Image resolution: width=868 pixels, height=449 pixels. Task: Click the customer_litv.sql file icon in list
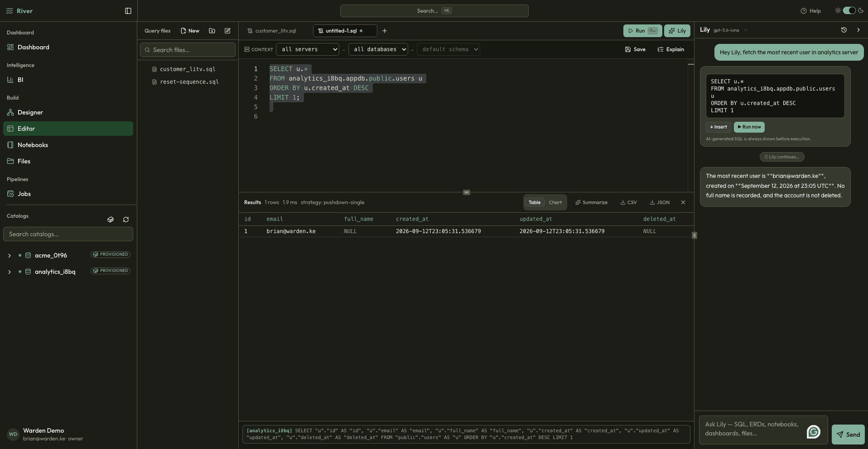[x=154, y=69]
